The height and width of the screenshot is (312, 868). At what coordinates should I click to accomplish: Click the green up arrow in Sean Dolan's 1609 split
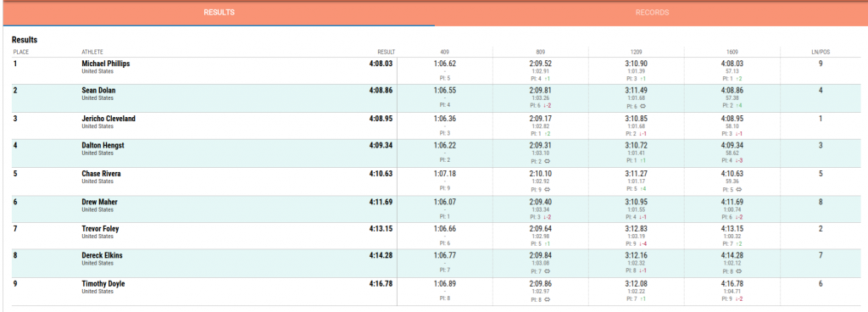(x=738, y=105)
